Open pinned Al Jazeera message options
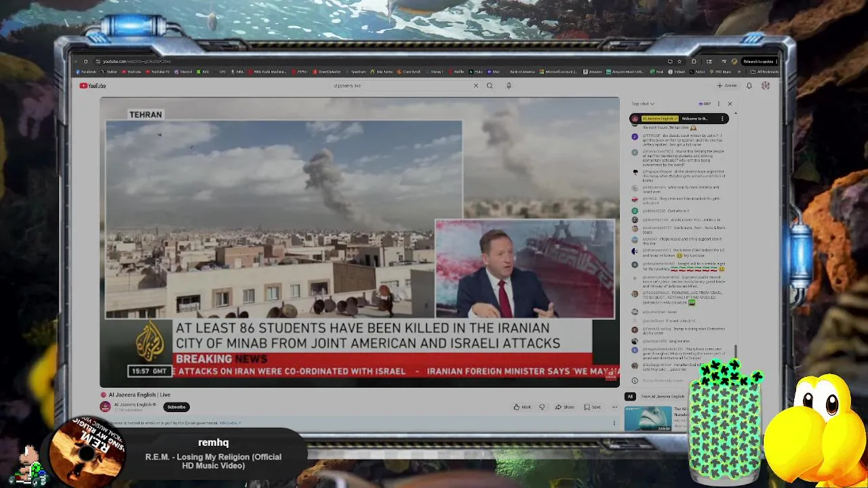Screen dimensions: 868x488 tap(722, 119)
